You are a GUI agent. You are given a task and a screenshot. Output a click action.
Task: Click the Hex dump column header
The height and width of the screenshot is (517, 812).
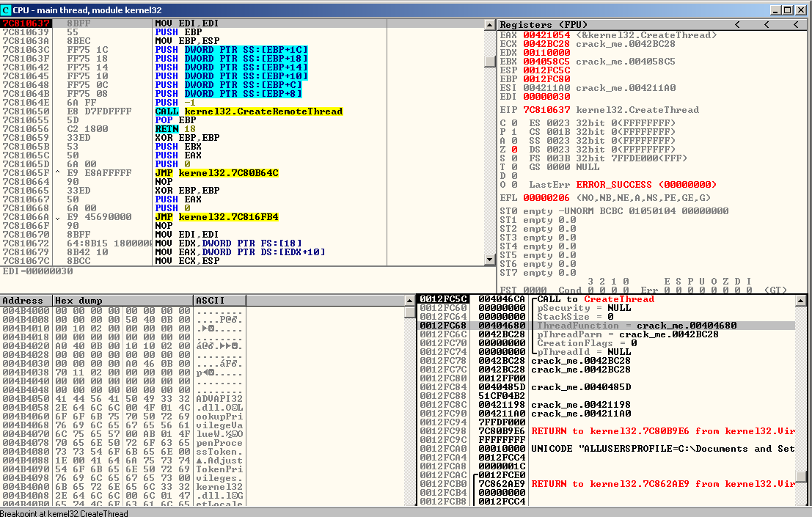(123, 301)
